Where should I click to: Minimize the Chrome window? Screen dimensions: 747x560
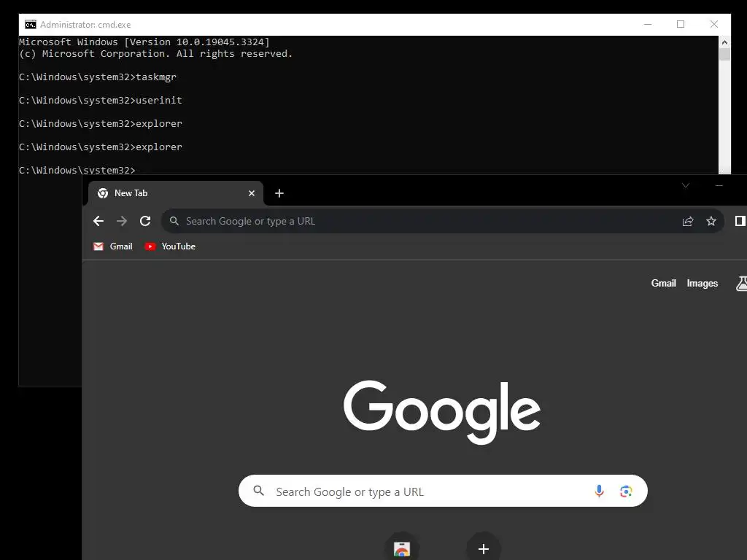[x=719, y=185]
